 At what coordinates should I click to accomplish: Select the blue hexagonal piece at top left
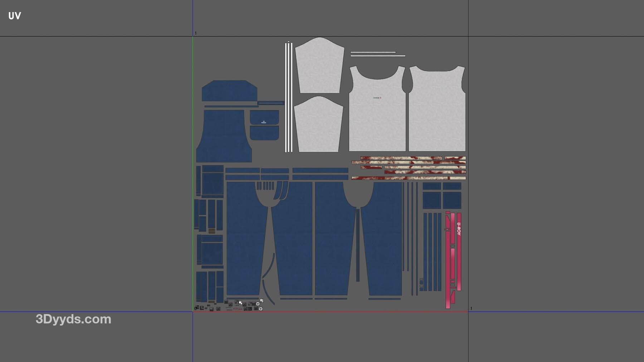click(229, 91)
